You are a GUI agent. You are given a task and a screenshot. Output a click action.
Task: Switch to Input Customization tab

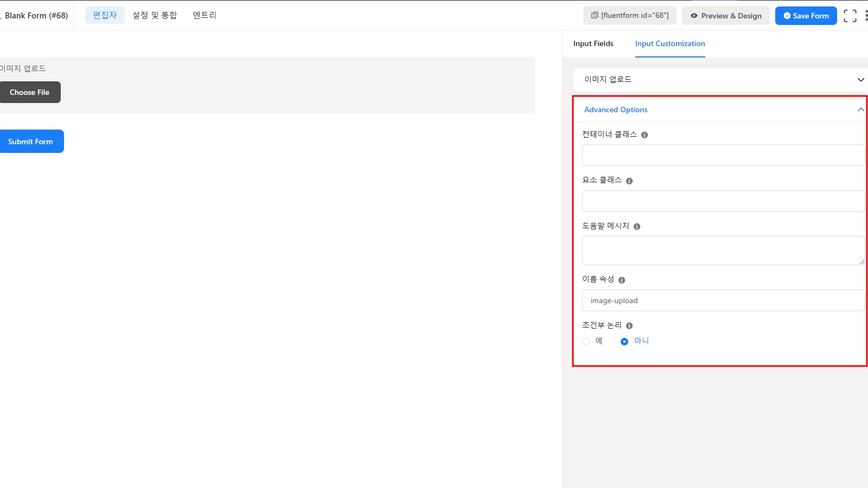[670, 43]
